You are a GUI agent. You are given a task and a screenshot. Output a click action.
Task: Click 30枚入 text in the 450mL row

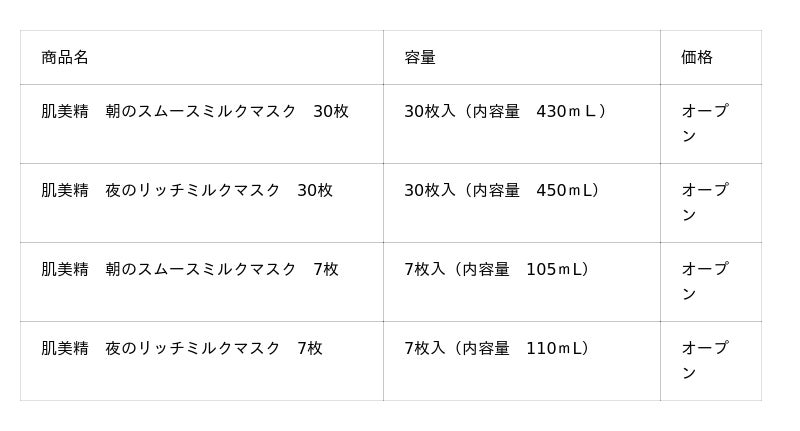(429, 190)
